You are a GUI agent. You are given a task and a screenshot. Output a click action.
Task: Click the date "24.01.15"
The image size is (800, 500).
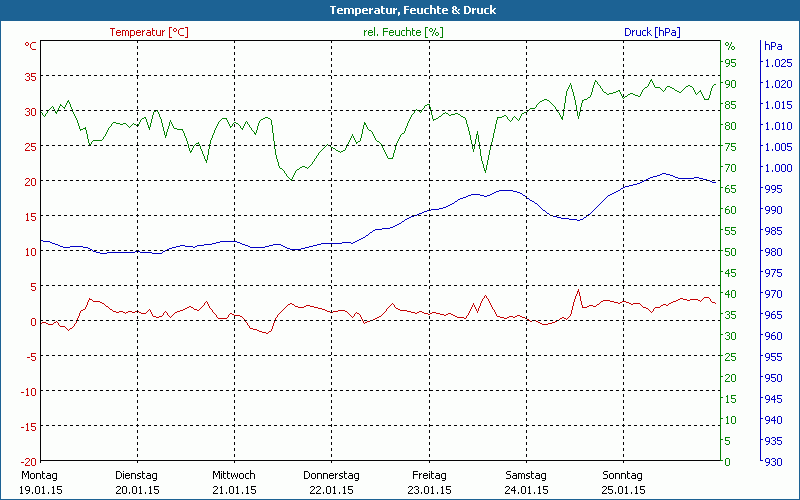tap(526, 491)
